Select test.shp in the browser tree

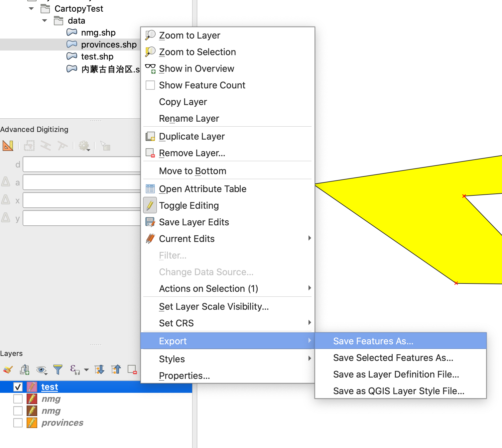click(97, 56)
